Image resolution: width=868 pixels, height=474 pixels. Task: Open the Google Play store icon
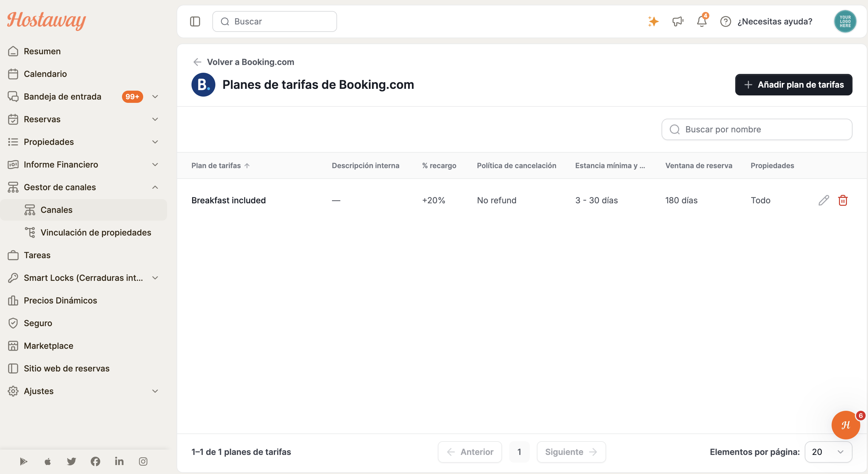(24, 461)
